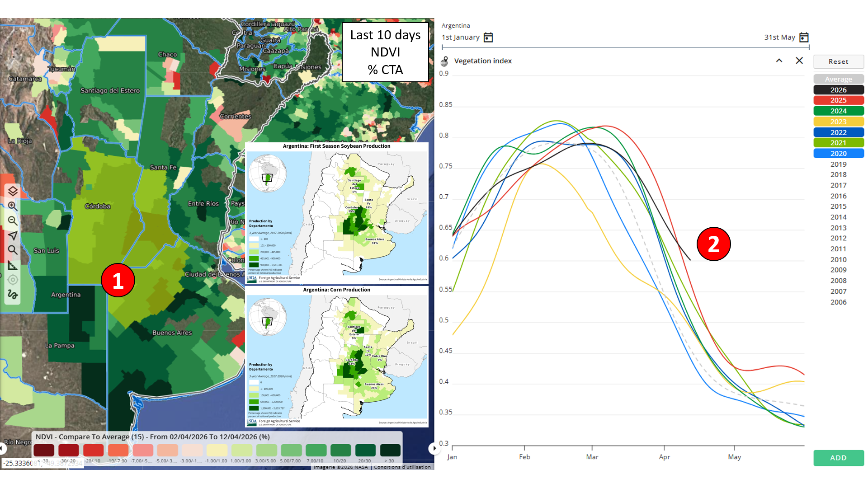Open the 31st May calendar picker
The image size is (868, 488).
(x=804, y=38)
